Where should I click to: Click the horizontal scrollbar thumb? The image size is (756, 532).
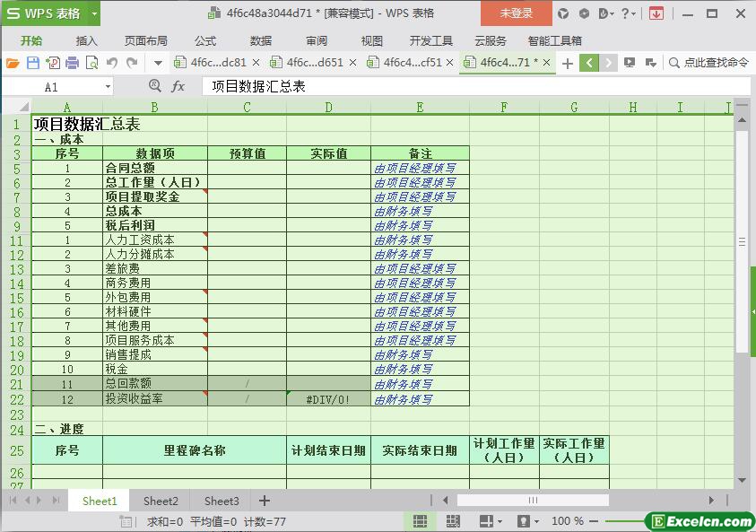[x=533, y=501]
